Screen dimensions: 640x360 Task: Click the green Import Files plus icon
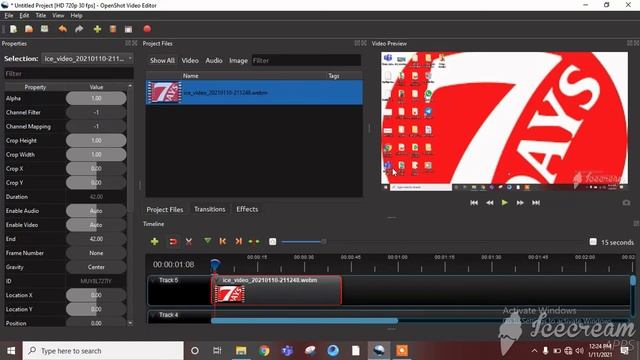click(x=97, y=29)
